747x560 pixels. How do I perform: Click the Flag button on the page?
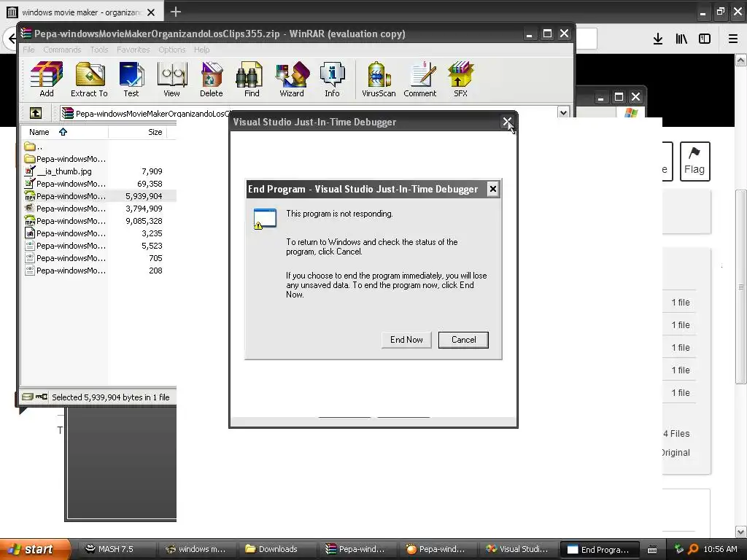coord(694,161)
